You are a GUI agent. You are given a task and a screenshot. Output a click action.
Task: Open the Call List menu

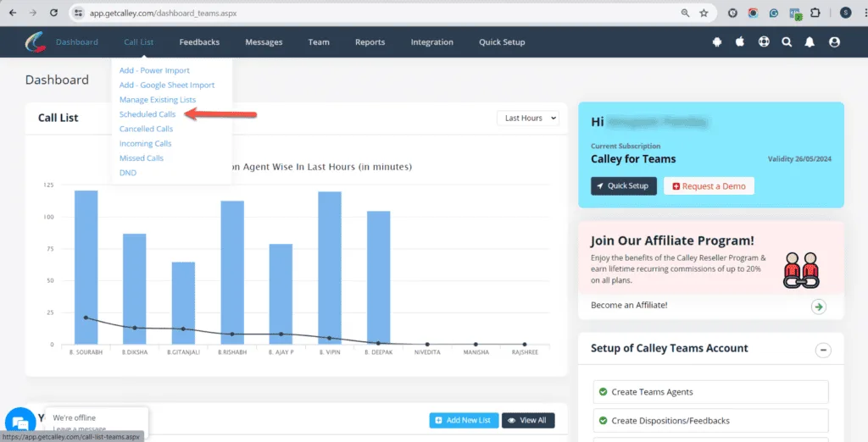pos(138,42)
